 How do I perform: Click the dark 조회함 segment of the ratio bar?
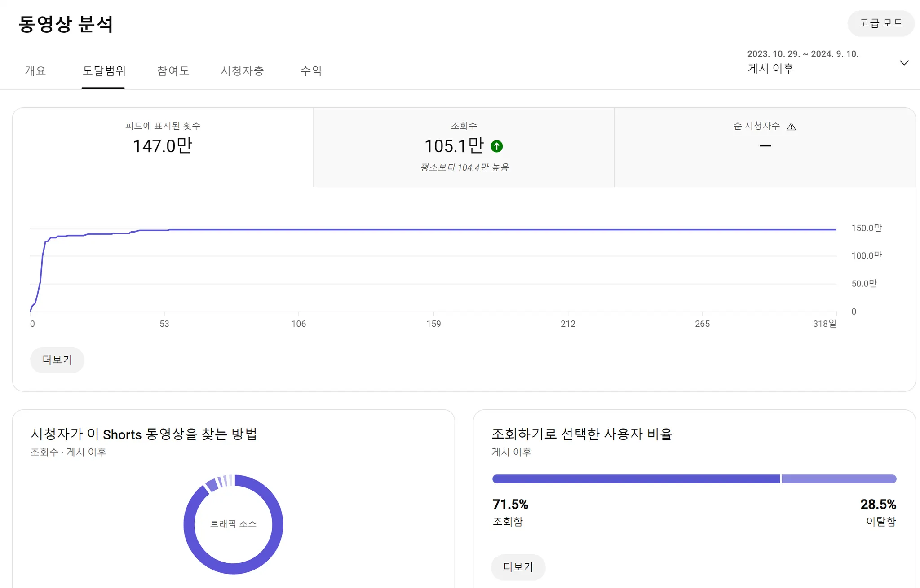coord(636,479)
